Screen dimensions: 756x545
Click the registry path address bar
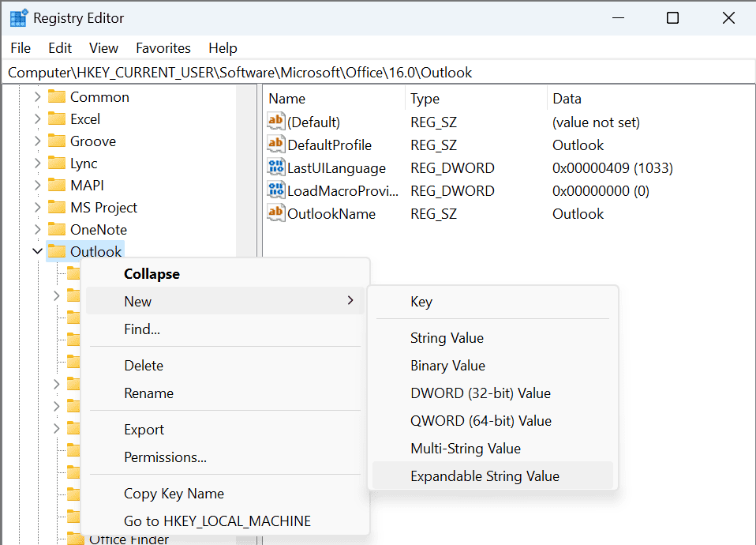pos(379,73)
